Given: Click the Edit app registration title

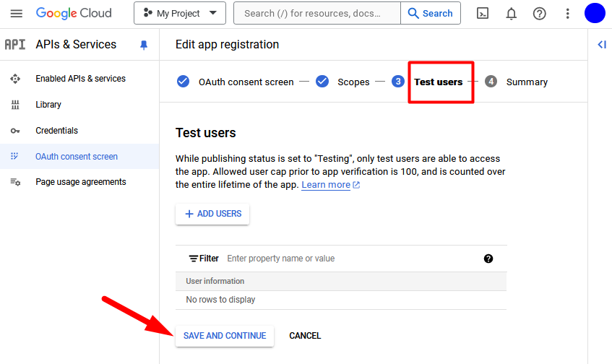Looking at the screenshot, I should pyautogui.click(x=227, y=45).
